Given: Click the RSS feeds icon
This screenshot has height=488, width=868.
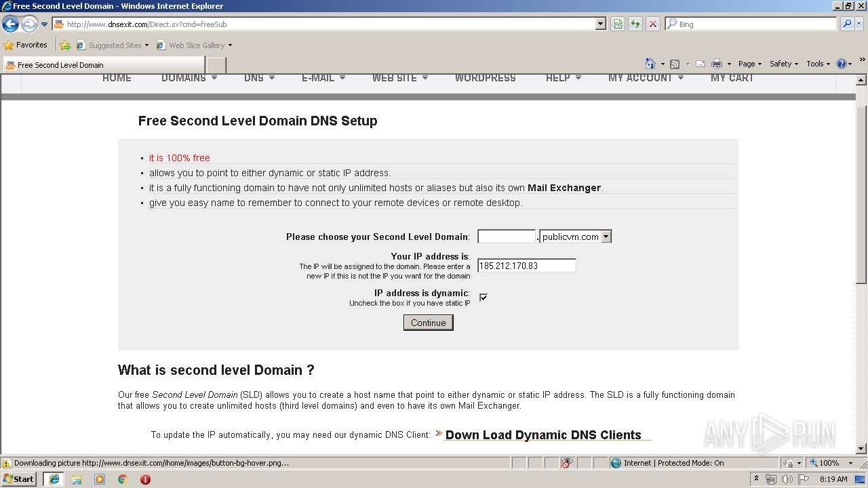Looking at the screenshot, I should [x=675, y=64].
